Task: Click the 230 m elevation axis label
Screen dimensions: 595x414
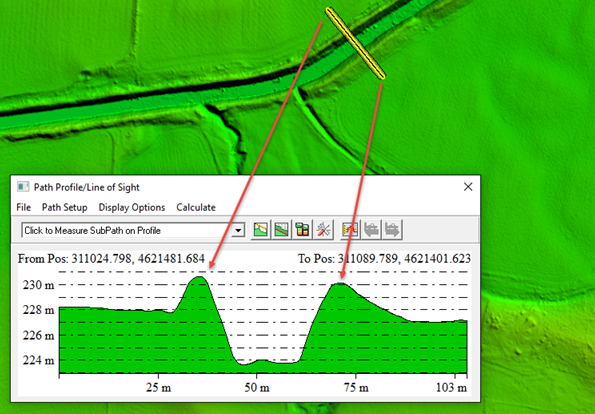Action: 38,285
